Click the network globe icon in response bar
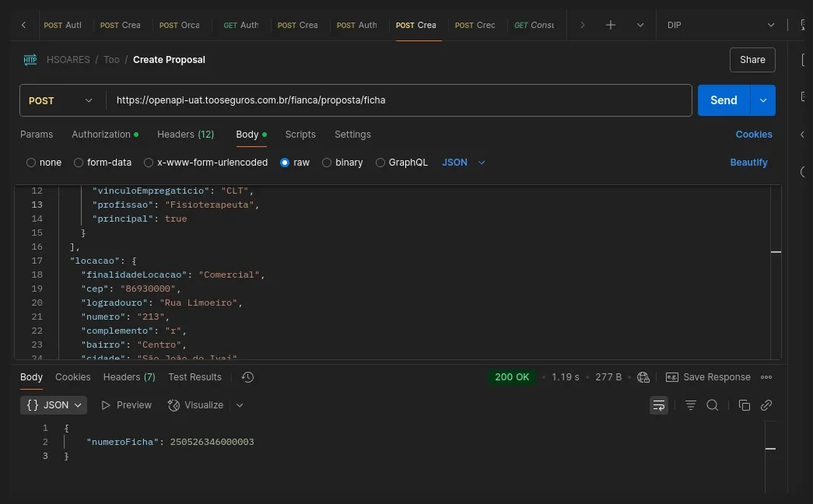 643,377
